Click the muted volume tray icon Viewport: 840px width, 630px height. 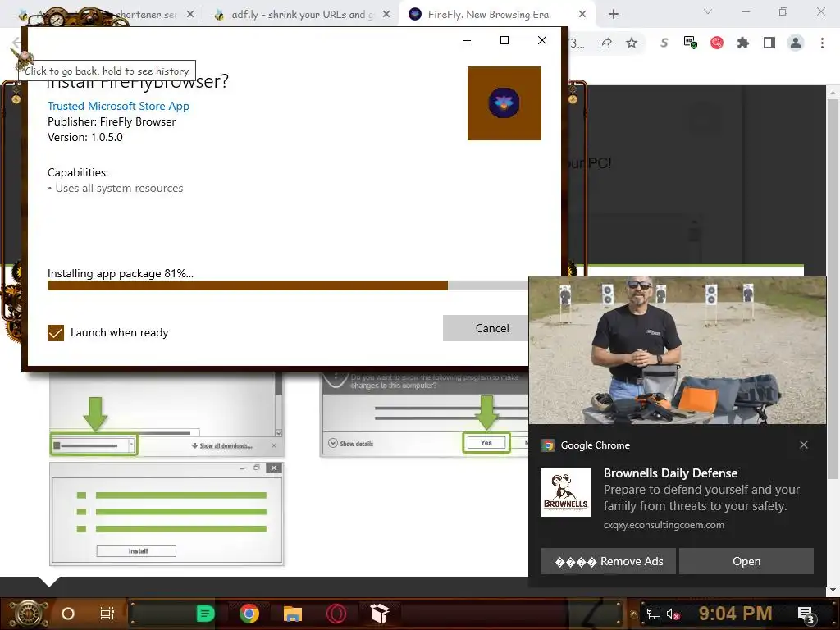[673, 614]
